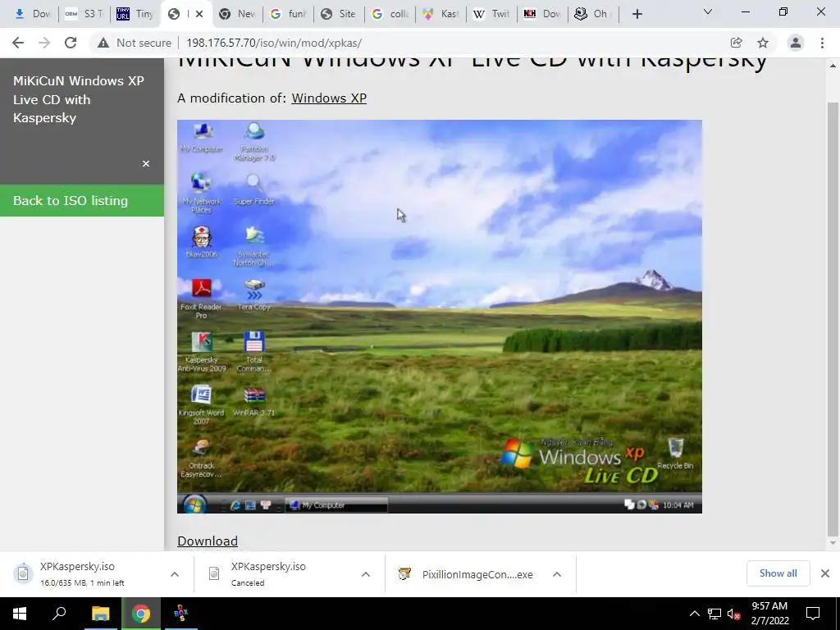Click the address bar URL
This screenshot has width=840, height=630.
274,43
